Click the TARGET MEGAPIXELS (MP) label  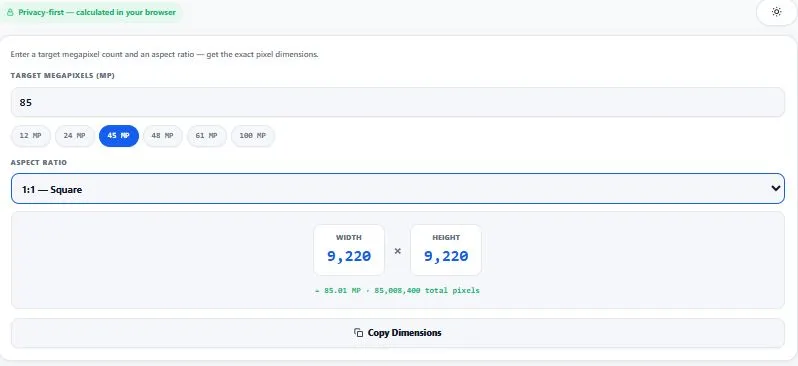tap(63, 76)
